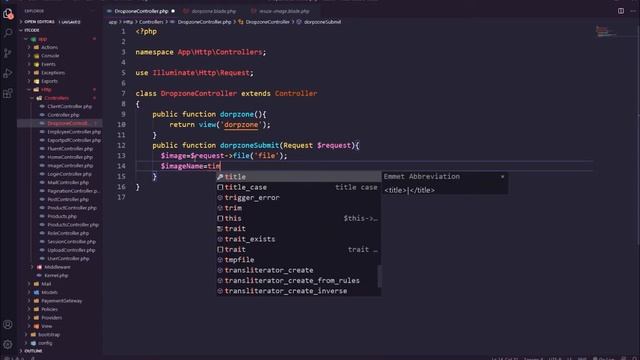This screenshot has height=360, width=640.
Task: Select the trigger_error suggestion
Action: 298,198
